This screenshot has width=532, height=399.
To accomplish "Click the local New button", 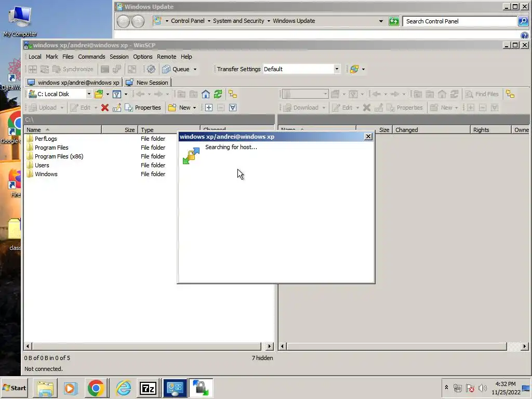I will tap(179, 108).
